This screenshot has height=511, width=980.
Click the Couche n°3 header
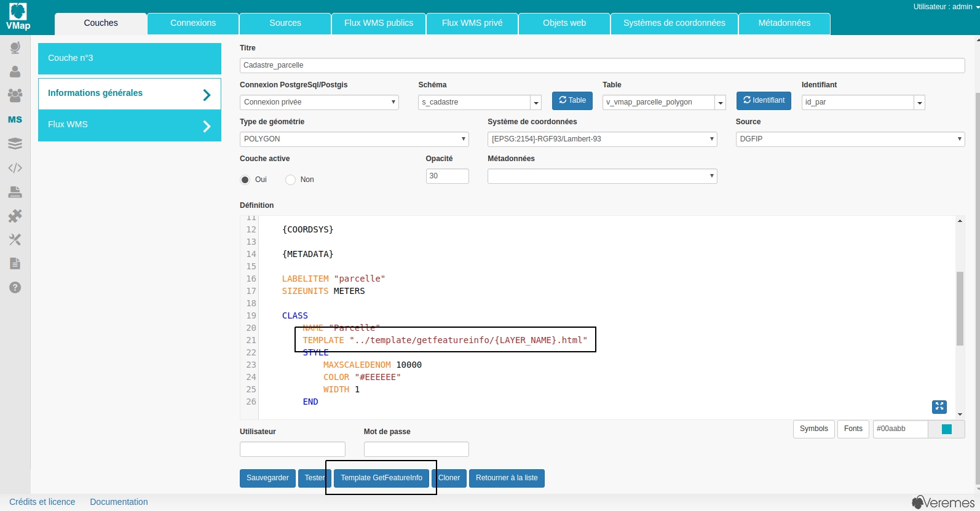pyautogui.click(x=130, y=59)
